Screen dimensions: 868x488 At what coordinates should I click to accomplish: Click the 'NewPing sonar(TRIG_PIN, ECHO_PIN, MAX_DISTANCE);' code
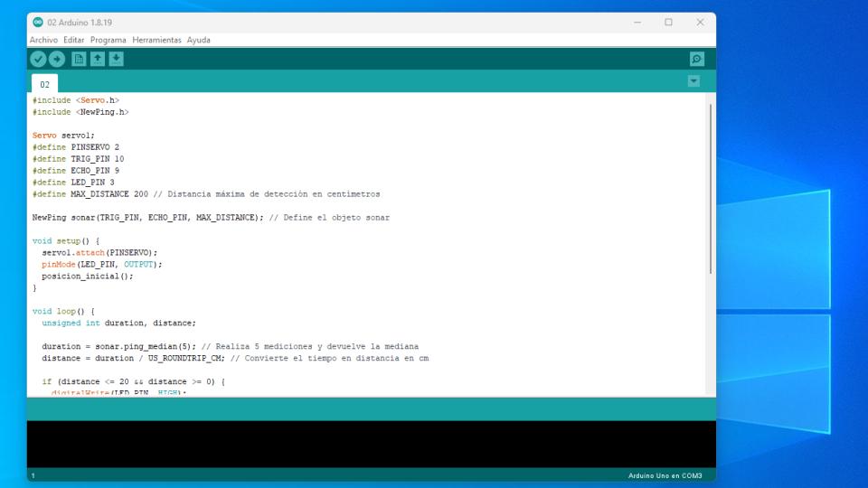click(147, 218)
